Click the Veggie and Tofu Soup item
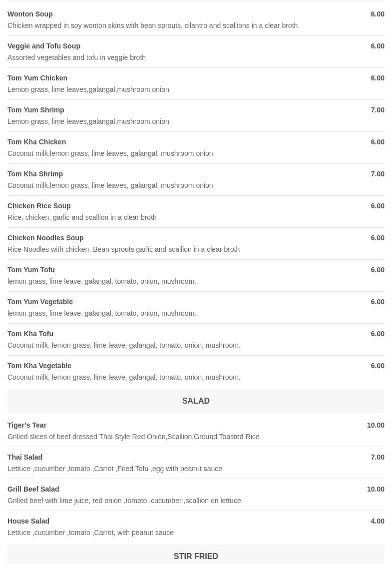The image size is (392, 564). (x=44, y=46)
